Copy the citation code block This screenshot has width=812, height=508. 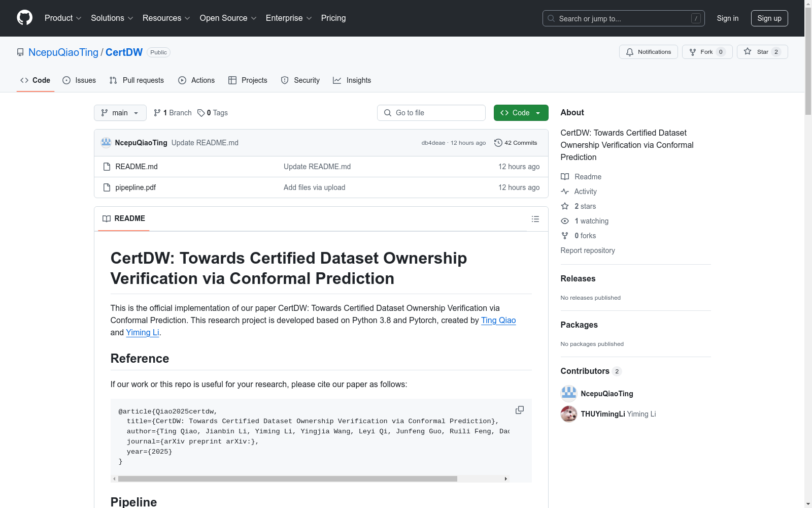click(520, 410)
